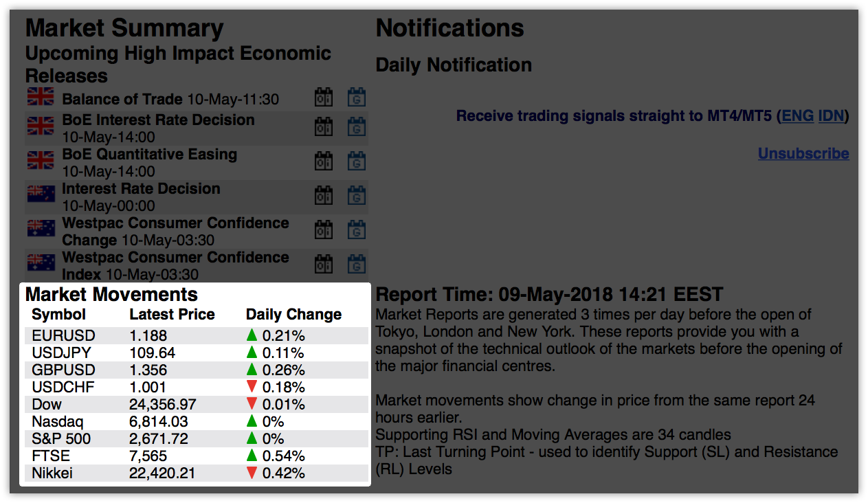Click Google calendar icon for Westpac Consumer Confidence Change
The width and height of the screenshot is (868, 503).
[356, 230]
